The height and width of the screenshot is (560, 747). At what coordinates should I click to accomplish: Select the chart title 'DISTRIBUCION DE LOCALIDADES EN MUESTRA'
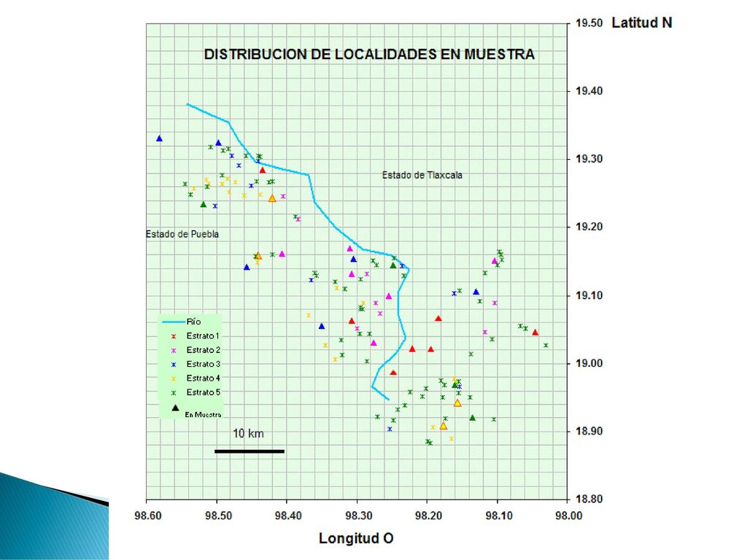pyautogui.click(x=369, y=54)
